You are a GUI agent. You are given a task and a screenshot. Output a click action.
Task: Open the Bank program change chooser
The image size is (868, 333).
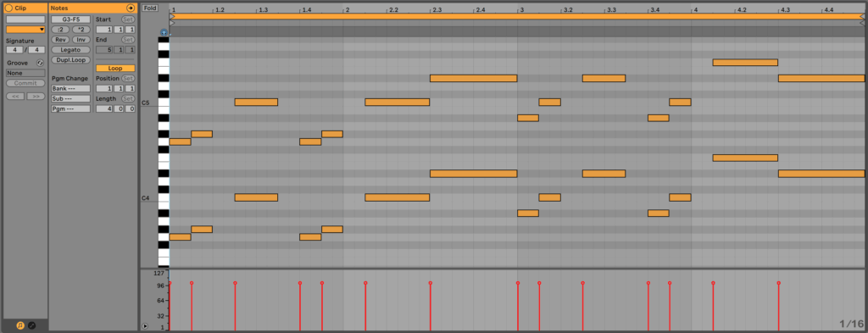(x=71, y=88)
